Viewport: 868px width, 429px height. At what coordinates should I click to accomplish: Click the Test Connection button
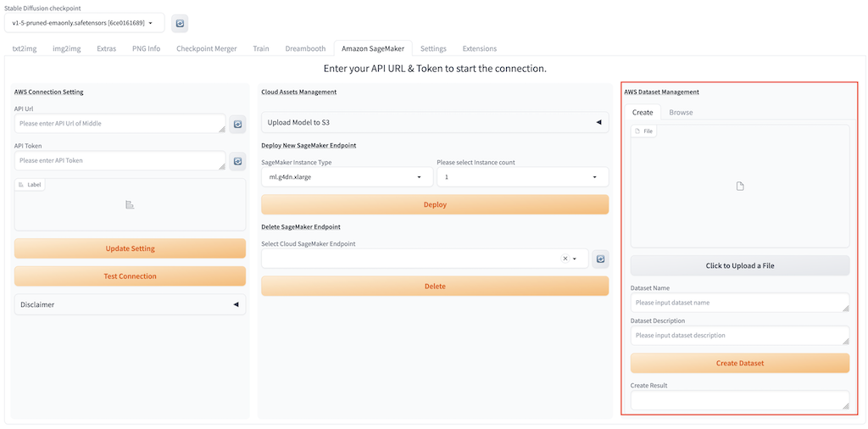[130, 276]
